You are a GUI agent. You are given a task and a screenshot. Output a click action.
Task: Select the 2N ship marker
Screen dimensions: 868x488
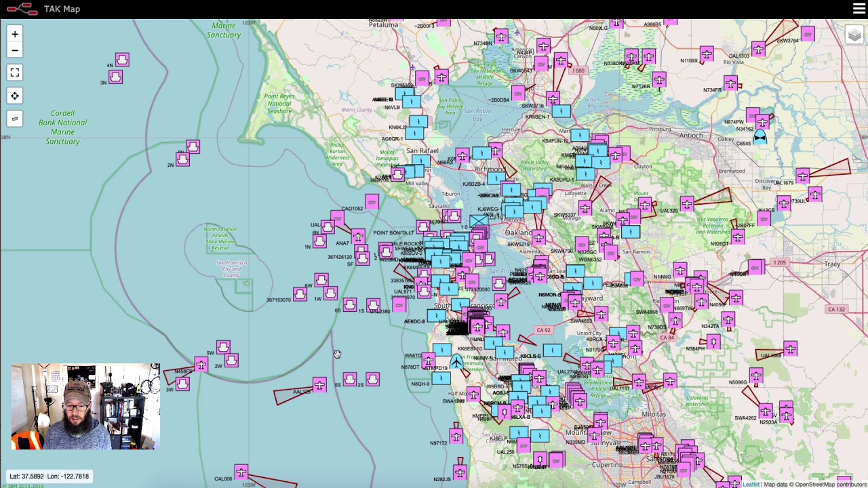pyautogui.click(x=182, y=159)
